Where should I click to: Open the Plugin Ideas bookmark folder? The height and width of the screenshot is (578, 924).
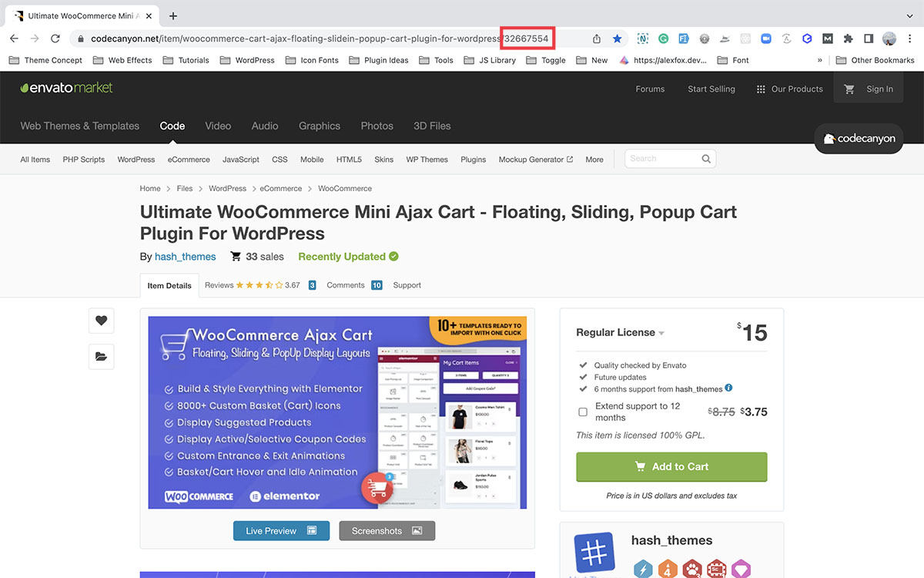point(378,60)
